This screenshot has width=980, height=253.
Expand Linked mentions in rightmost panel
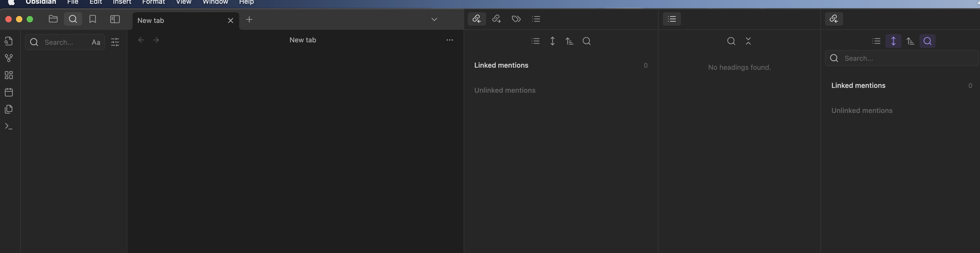902,85
